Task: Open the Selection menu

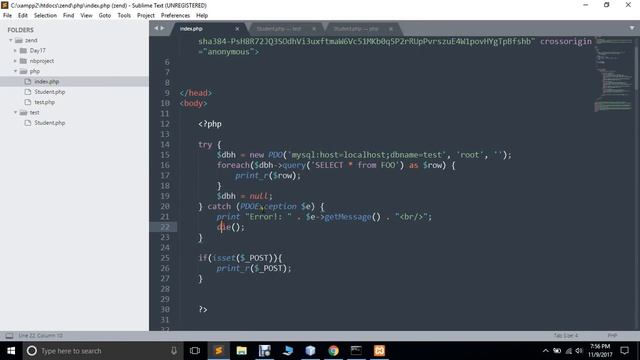Action: (x=45, y=16)
